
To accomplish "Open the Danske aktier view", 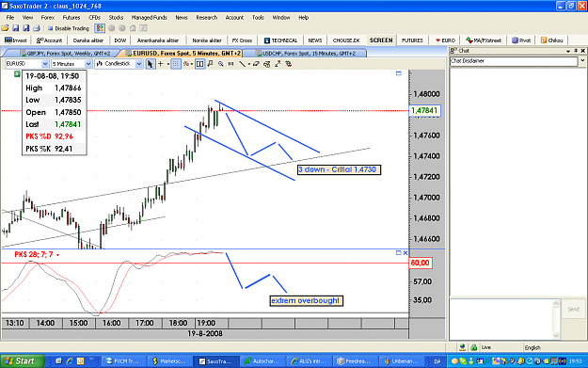I will click(88, 40).
